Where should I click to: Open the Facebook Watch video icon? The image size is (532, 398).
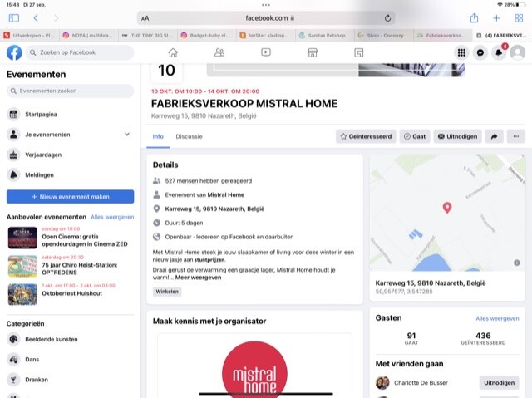266,52
